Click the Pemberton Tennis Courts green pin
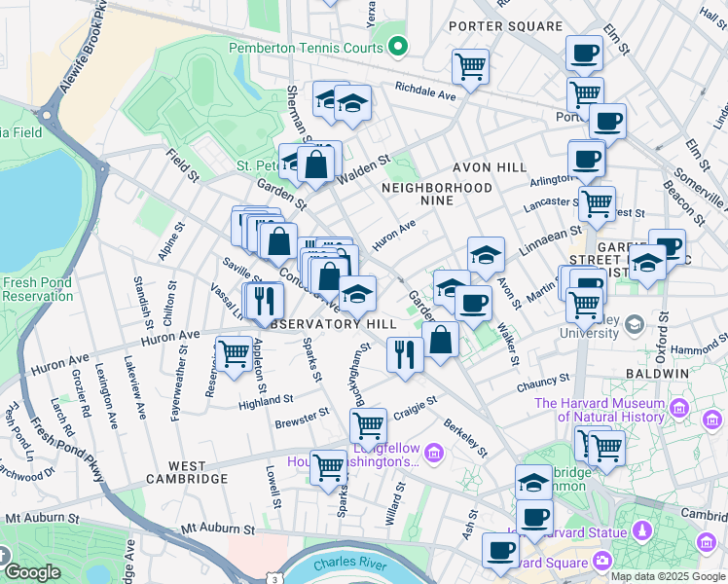 click(398, 47)
